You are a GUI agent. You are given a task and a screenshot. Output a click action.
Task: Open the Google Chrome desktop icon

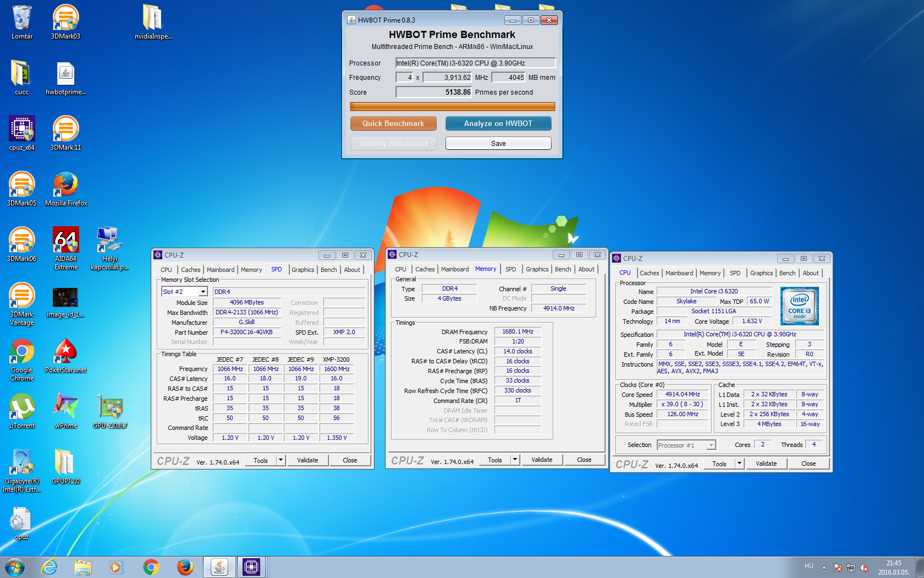(x=22, y=359)
